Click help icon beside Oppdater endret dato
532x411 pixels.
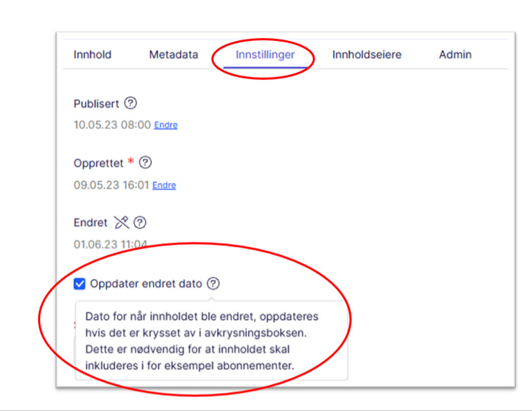213,284
